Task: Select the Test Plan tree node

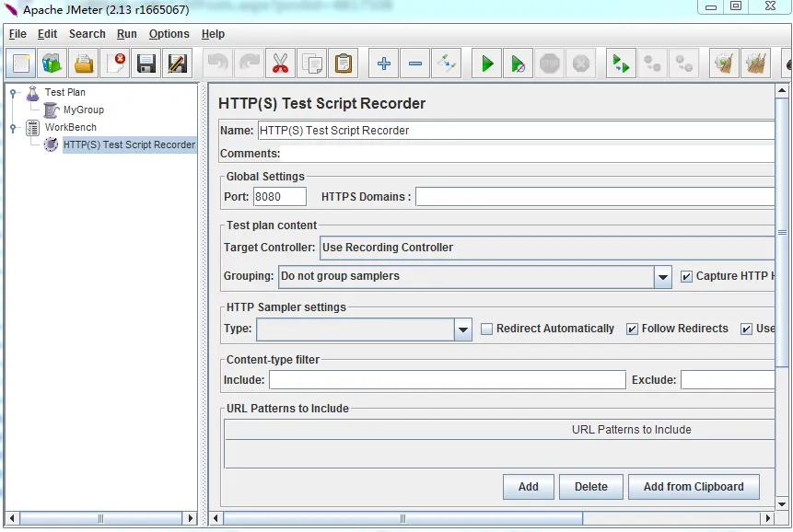Action: (x=64, y=92)
